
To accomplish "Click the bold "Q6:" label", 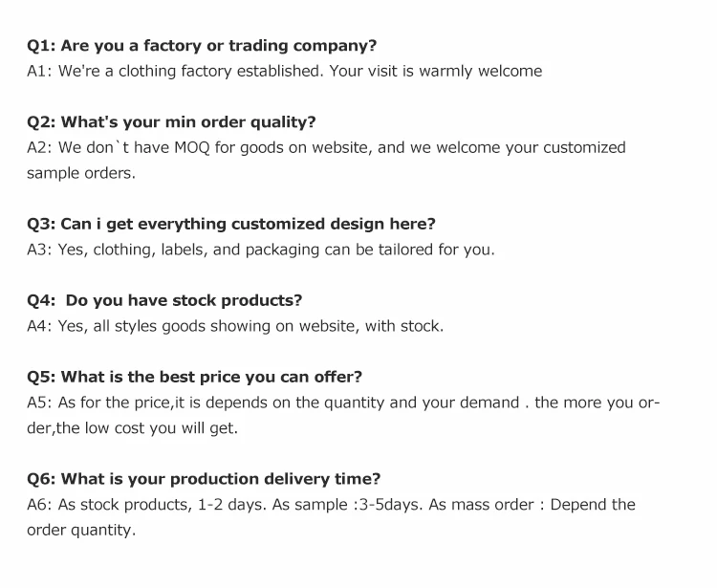I will click(41, 479).
